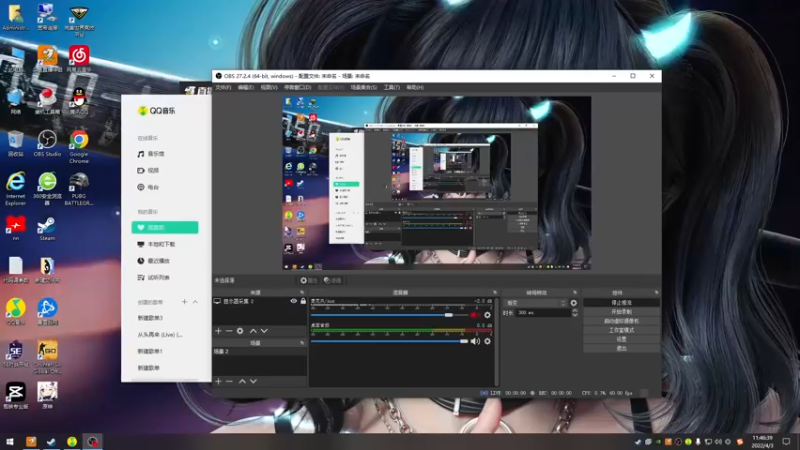This screenshot has width=800, height=450.
Task: Open the Edit (编辑) menu in OBS
Action: 245,88
